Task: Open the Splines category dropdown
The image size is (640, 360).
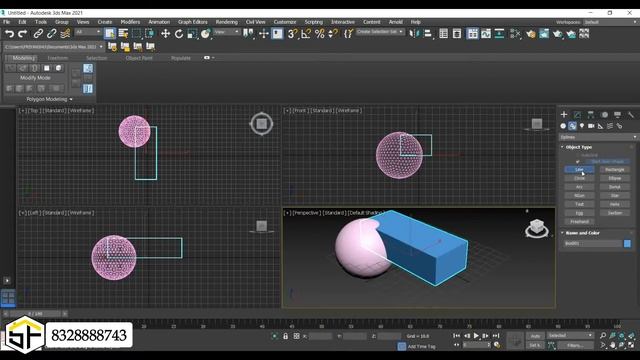Action: click(x=598, y=137)
